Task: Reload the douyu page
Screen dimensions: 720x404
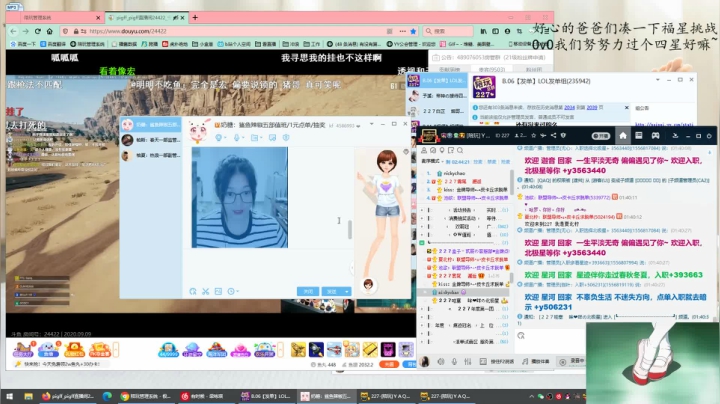Action: (x=38, y=31)
